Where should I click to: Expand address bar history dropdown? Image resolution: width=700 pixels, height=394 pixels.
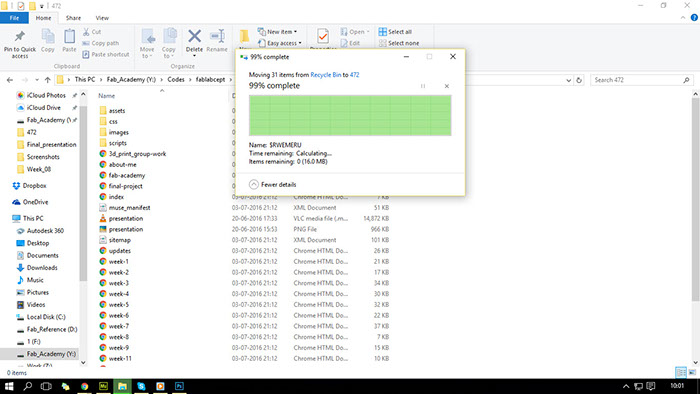coord(568,80)
